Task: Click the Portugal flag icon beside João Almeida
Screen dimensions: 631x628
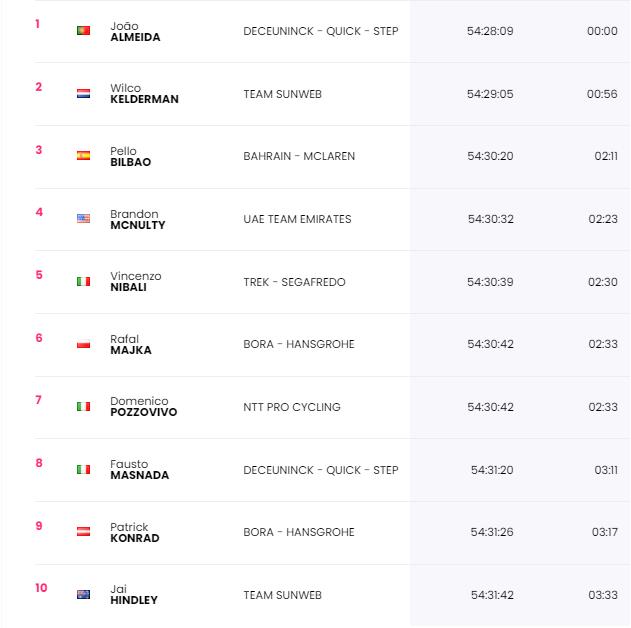Action: (83, 31)
